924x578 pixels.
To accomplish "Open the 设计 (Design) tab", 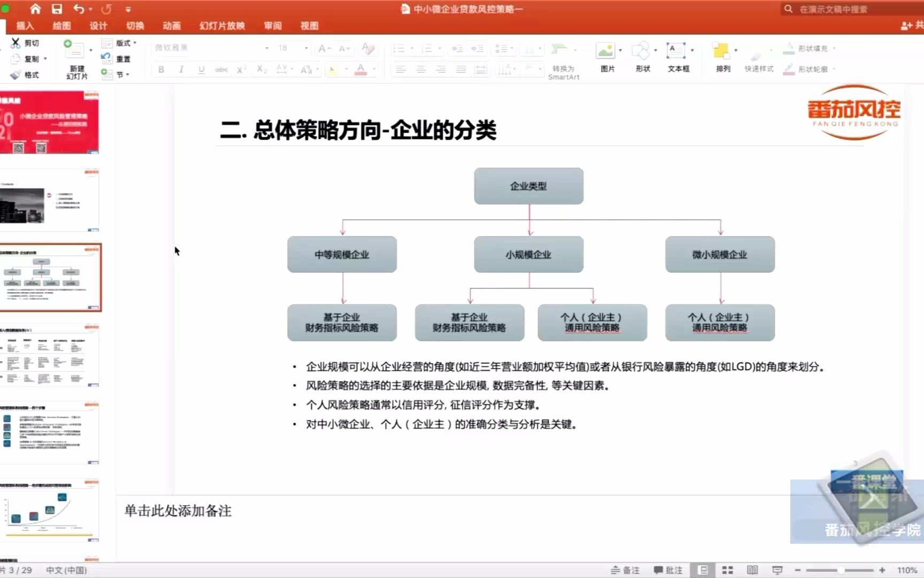I will point(98,26).
